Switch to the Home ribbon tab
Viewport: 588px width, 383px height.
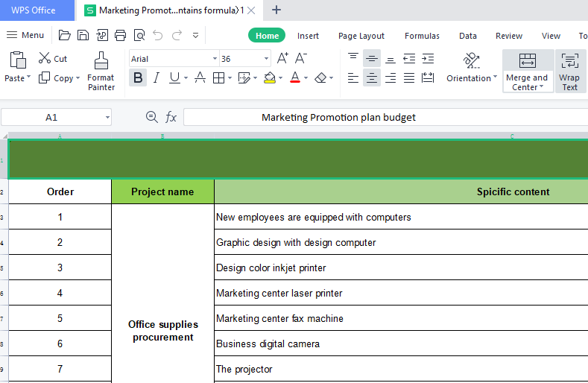(267, 36)
